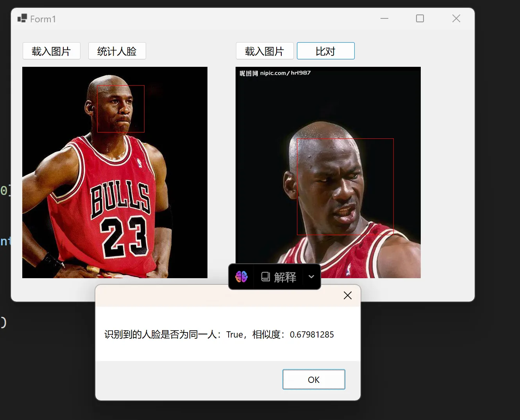The width and height of the screenshot is (520, 420).
Task: Click the colorful brain AI icon
Action: [241, 277]
